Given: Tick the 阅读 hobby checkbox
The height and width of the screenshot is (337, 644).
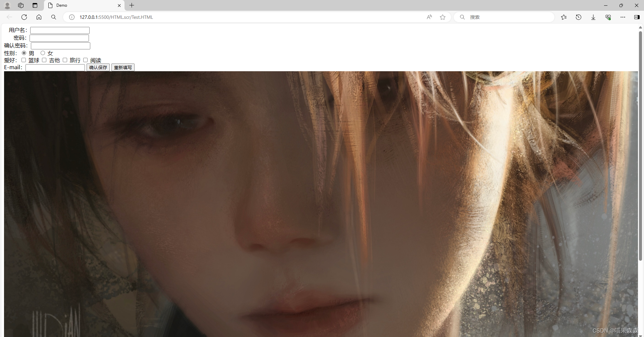Looking at the screenshot, I should click(x=85, y=60).
